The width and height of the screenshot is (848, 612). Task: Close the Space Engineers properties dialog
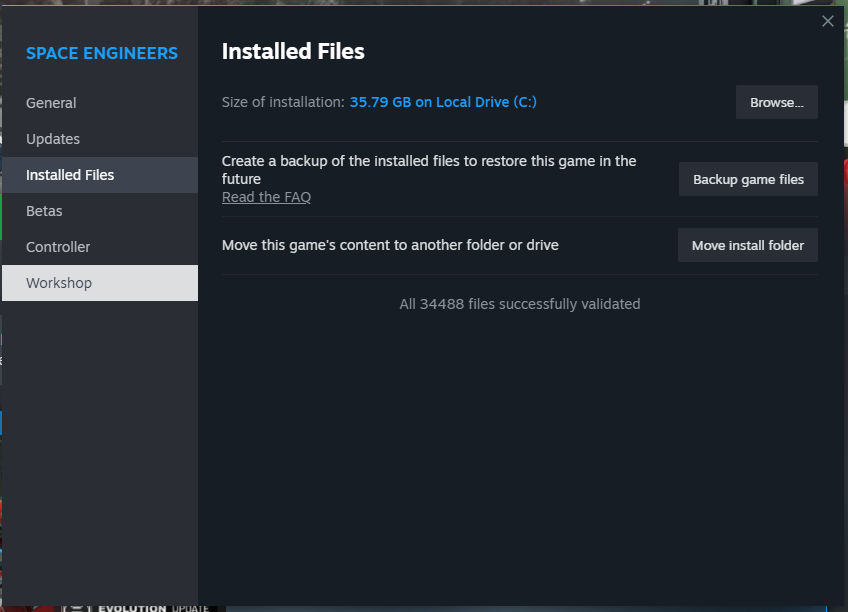827,21
